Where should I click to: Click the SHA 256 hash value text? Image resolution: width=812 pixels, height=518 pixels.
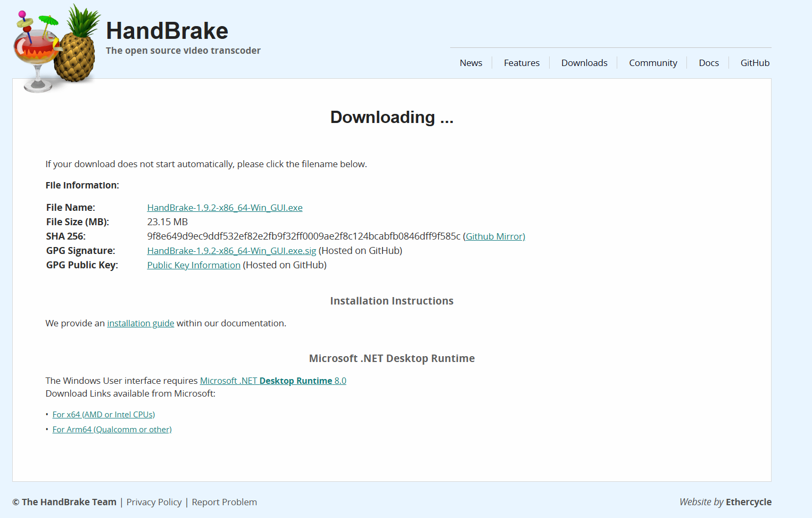(x=304, y=236)
